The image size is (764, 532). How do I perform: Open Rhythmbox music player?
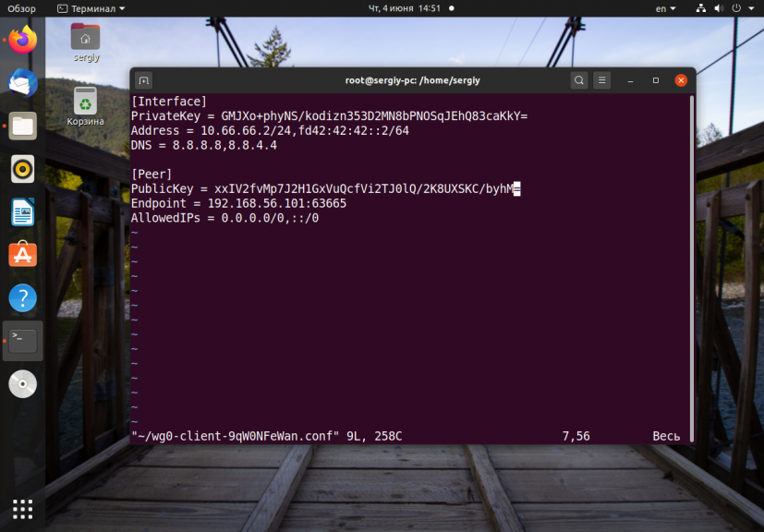pyautogui.click(x=23, y=169)
